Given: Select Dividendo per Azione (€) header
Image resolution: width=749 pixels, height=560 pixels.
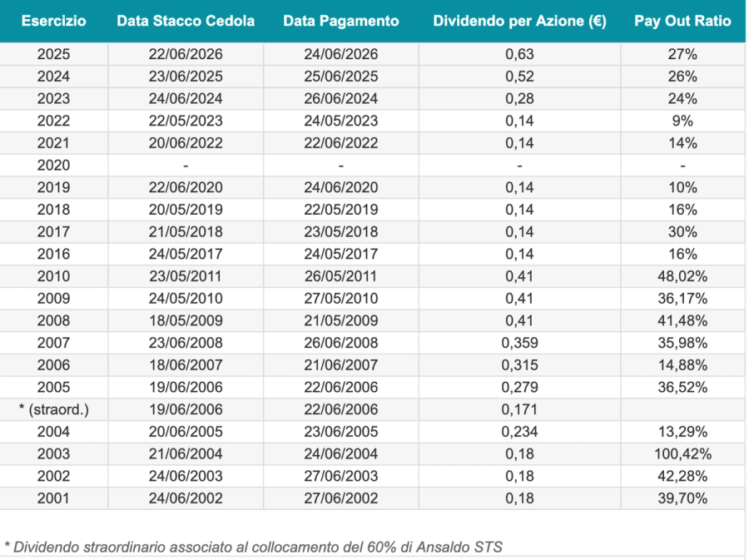Looking at the screenshot, I should pyautogui.click(x=519, y=21).
